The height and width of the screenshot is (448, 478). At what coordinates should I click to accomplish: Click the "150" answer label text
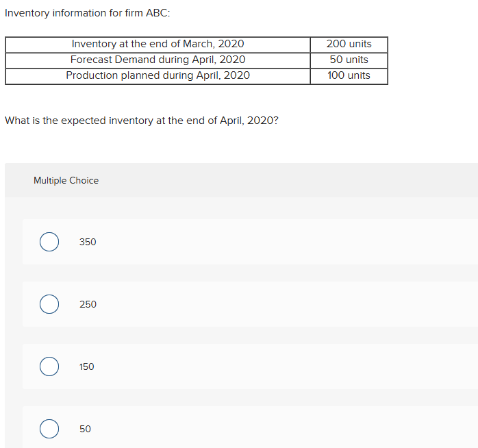[x=87, y=366]
